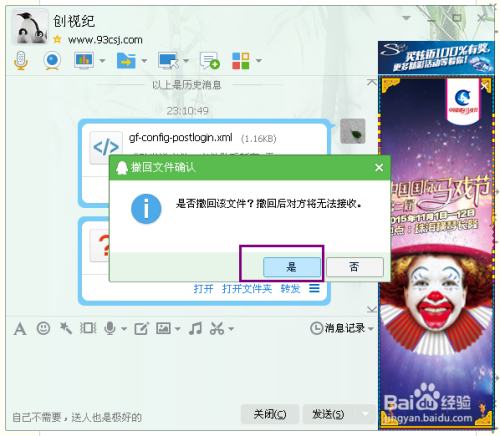Click the remote desktop monitor icon

(168, 61)
